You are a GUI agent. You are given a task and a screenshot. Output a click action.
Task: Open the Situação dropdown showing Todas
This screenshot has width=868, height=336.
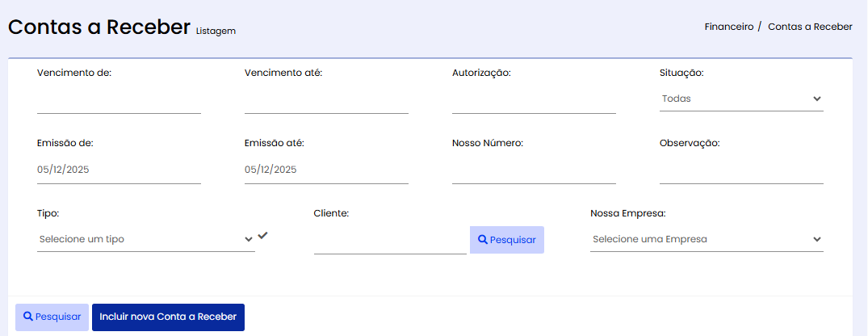pos(741,99)
